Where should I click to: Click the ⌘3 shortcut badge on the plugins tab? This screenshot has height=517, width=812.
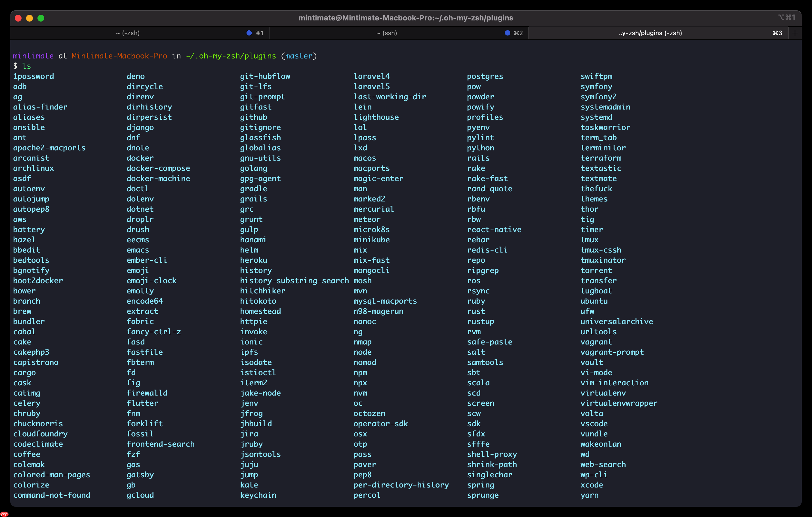(x=778, y=33)
